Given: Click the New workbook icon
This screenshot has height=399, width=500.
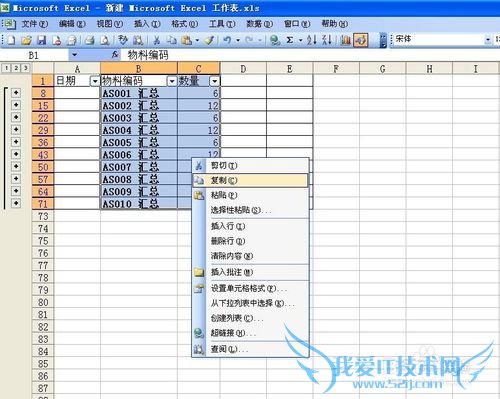Looking at the screenshot, I should tap(11, 40).
